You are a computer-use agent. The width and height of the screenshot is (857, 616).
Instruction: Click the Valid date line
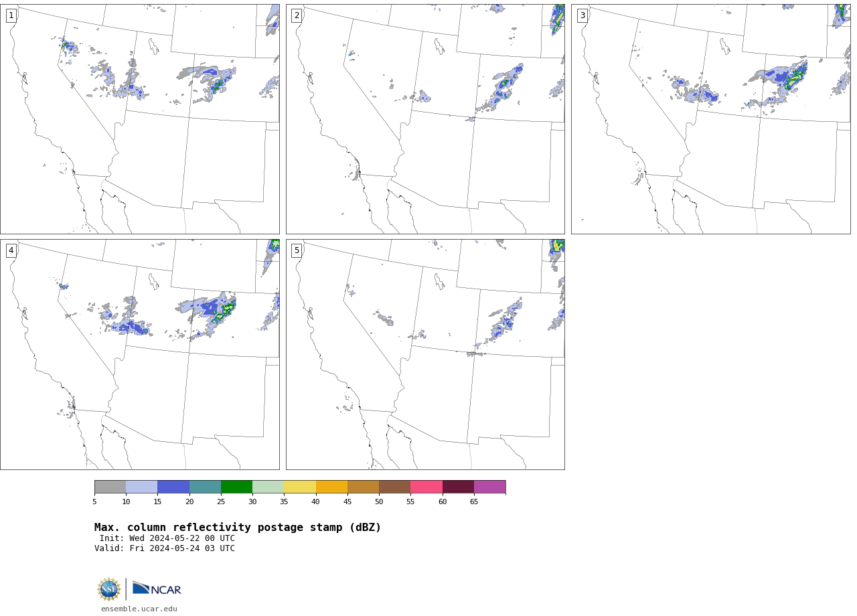(165, 548)
